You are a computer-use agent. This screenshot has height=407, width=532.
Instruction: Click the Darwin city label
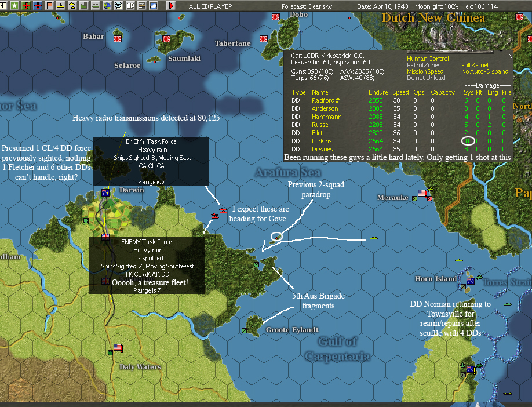(132, 190)
